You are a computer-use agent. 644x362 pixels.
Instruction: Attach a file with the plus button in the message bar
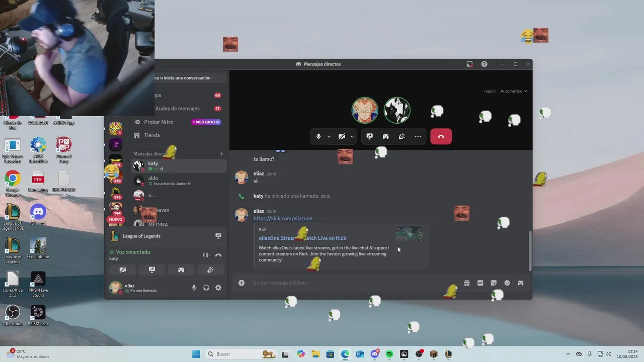(x=242, y=283)
